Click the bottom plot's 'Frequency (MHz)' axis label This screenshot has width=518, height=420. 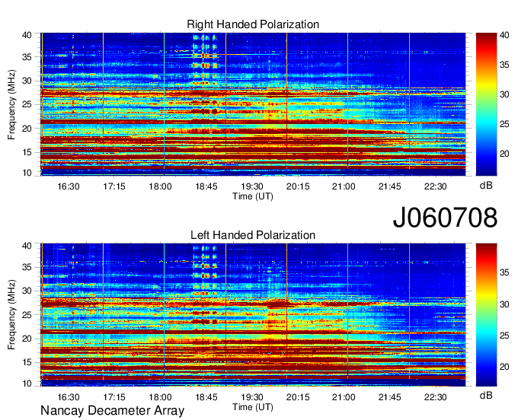[11, 315]
